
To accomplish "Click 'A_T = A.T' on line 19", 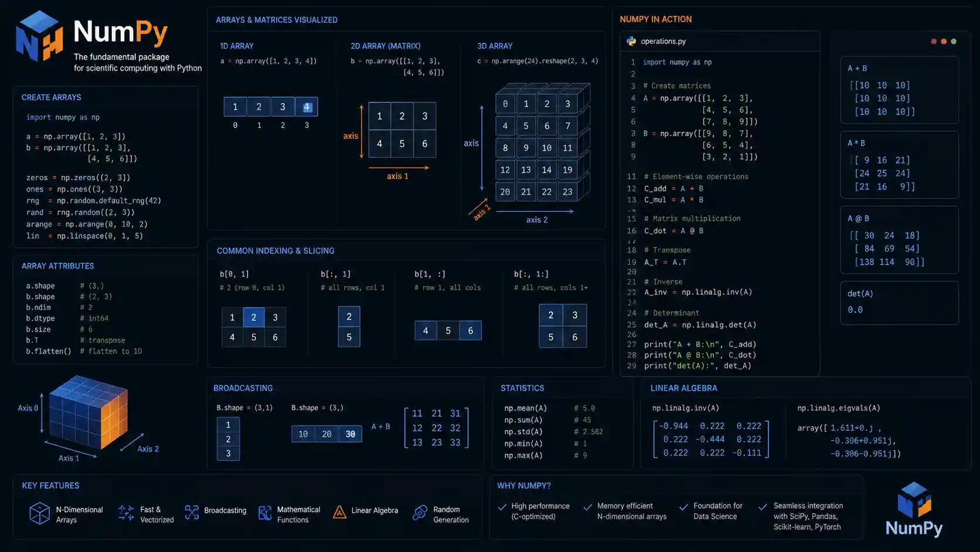I will coord(665,262).
